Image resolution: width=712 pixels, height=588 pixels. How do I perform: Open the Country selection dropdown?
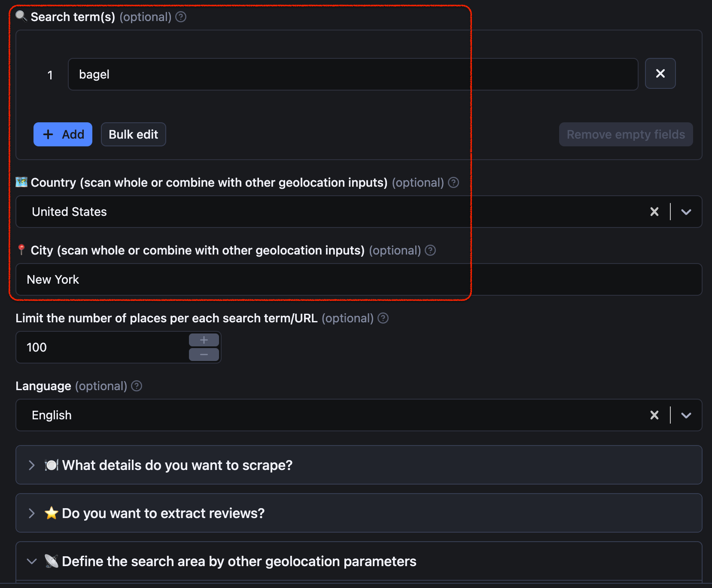click(686, 212)
